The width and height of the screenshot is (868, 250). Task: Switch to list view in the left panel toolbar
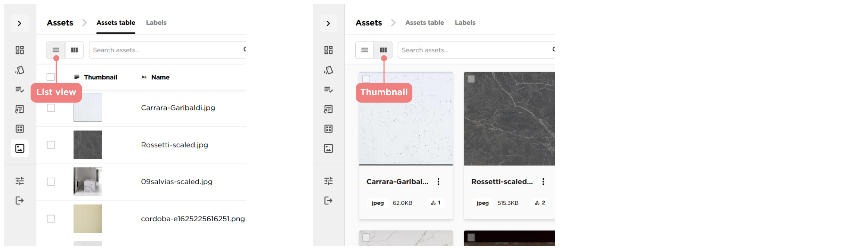pyautogui.click(x=56, y=50)
